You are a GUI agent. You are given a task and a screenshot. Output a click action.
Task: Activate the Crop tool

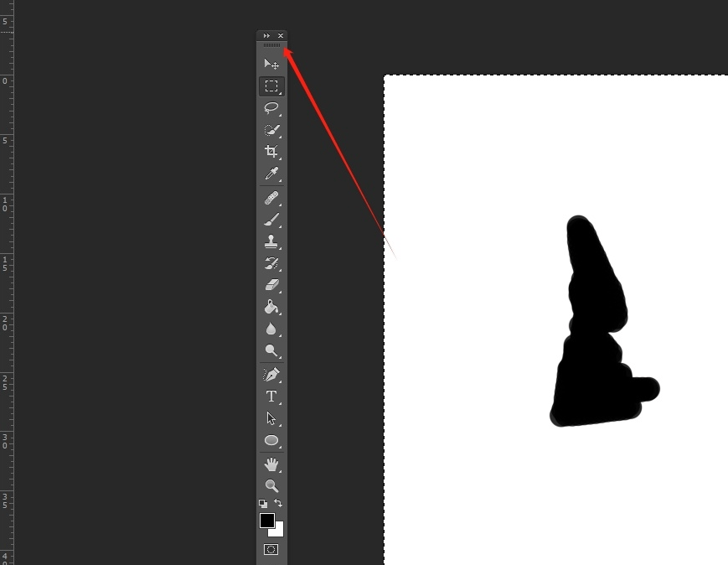pos(271,152)
